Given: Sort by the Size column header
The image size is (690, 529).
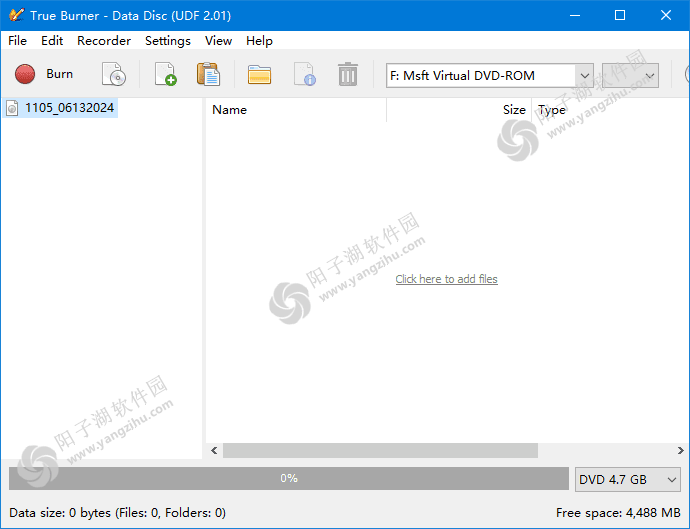Looking at the screenshot, I should click(459, 110).
